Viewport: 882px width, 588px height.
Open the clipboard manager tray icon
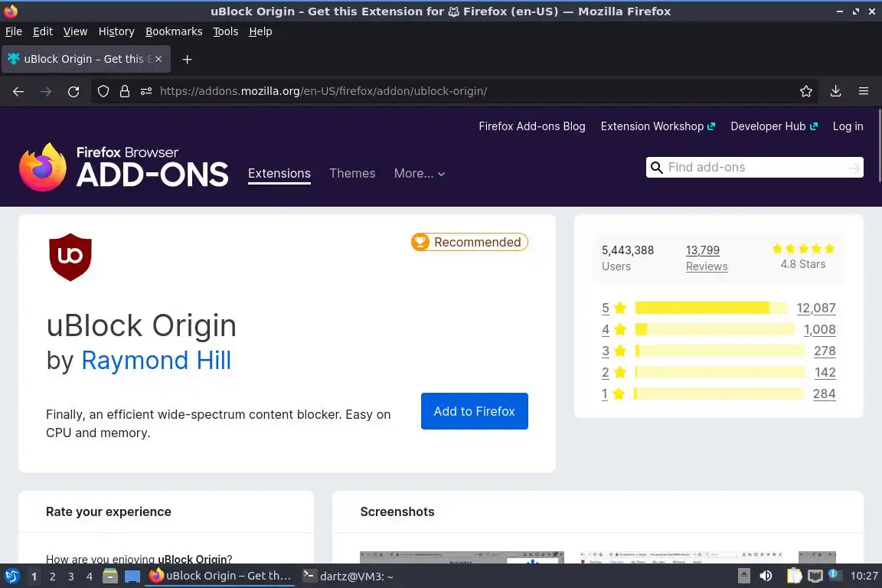tap(794, 577)
